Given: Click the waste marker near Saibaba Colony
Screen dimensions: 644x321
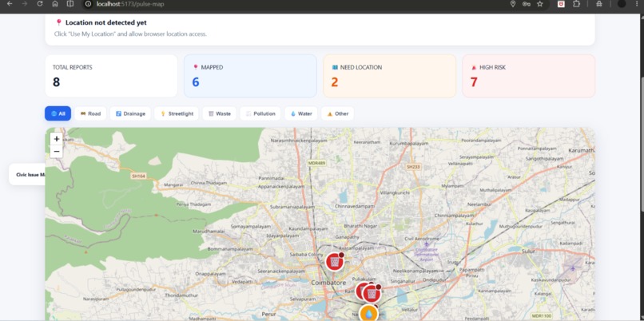Looking at the screenshot, I should coord(334,261).
